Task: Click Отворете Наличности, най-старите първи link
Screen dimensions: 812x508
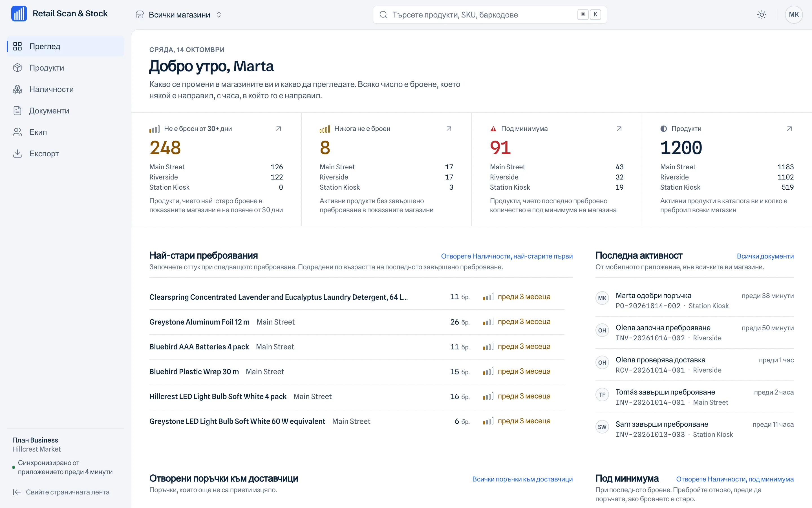Action: click(x=507, y=256)
